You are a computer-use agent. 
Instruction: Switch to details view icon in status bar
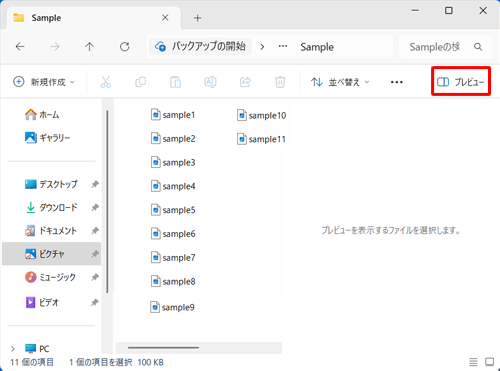pos(473,362)
